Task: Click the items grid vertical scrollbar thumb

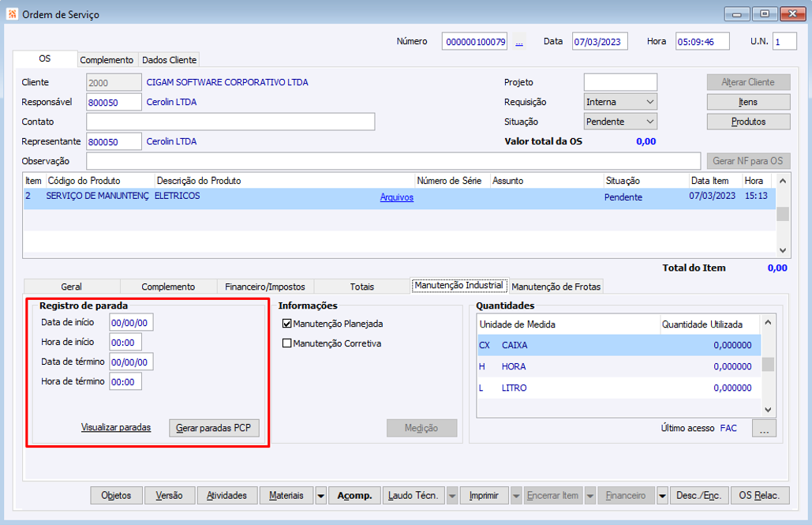Action: pos(783,213)
